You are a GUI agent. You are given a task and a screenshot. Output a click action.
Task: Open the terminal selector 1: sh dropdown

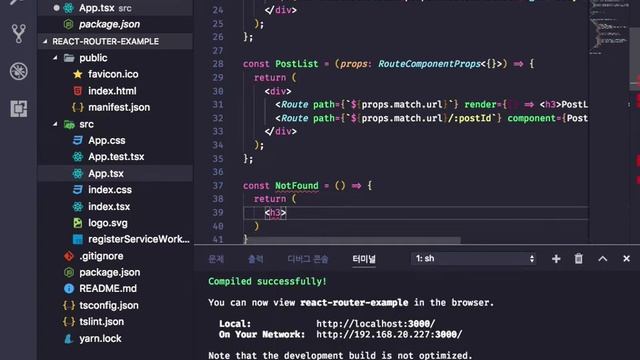[473, 258]
